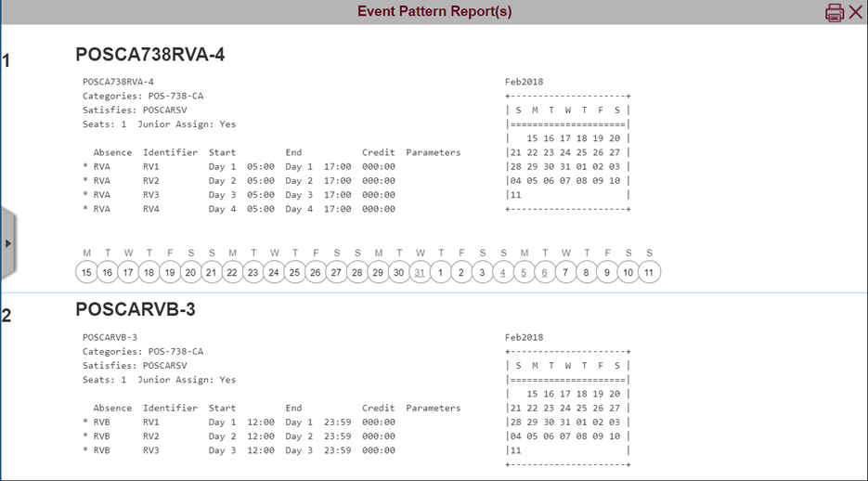Select day 8 circle in timeline

coord(586,272)
